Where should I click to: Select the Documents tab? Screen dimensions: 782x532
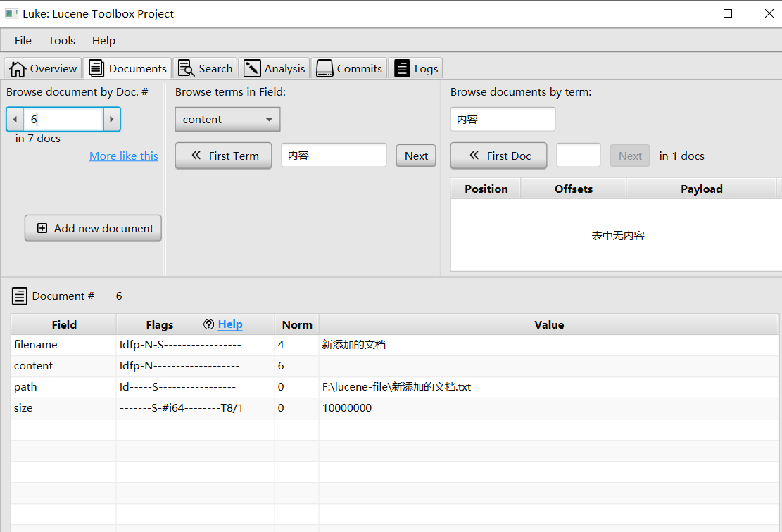coord(127,68)
